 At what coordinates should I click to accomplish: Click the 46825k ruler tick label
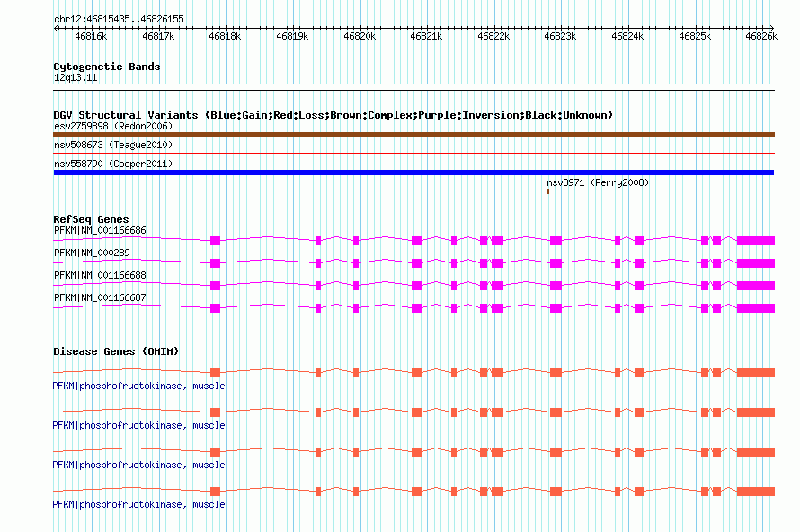coord(695,36)
